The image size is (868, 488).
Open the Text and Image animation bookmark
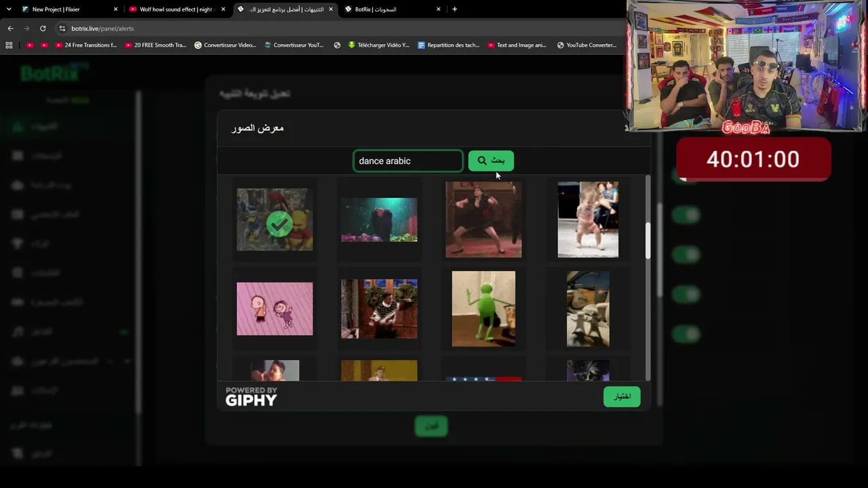517,45
